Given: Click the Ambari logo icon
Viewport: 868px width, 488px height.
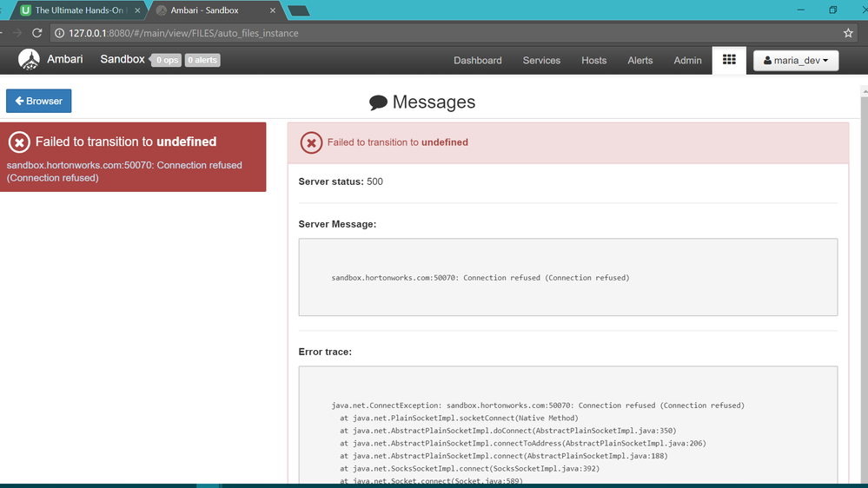Looking at the screenshot, I should pyautogui.click(x=29, y=59).
